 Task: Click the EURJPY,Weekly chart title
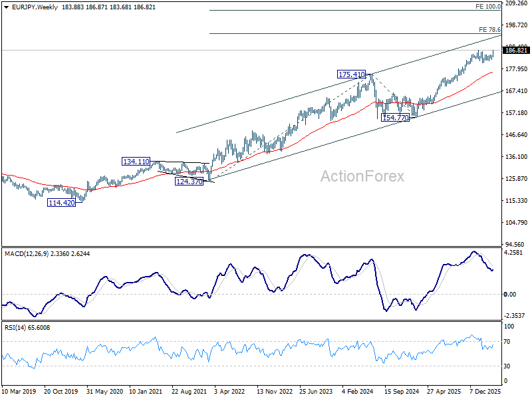35,7
